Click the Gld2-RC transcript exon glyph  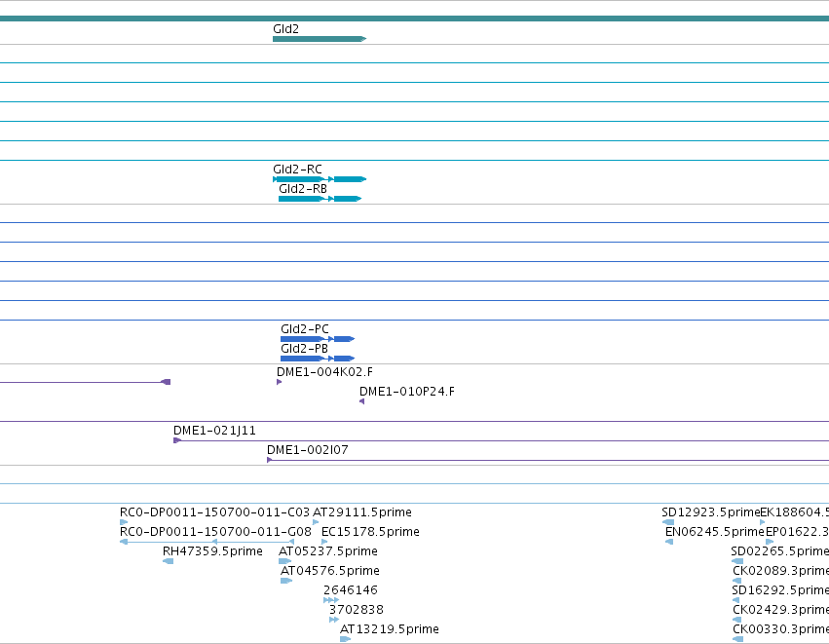tap(320, 179)
